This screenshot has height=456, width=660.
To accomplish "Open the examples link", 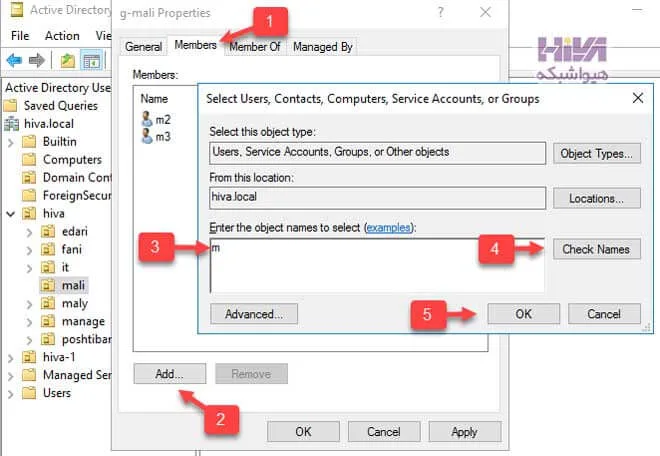I will (x=389, y=228).
